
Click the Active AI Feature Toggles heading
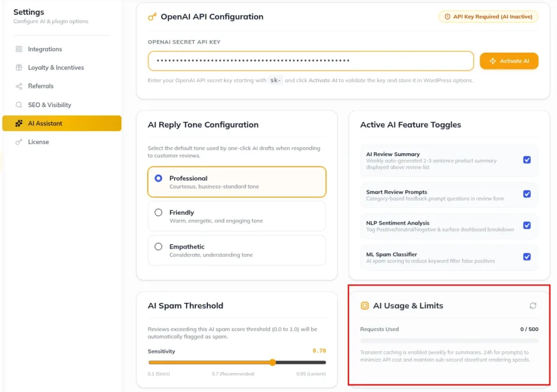pyautogui.click(x=410, y=125)
